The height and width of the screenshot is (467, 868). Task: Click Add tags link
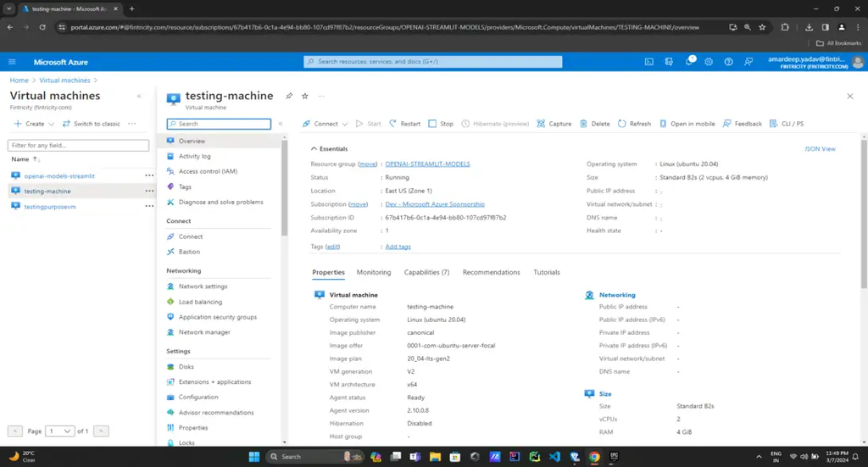click(398, 247)
